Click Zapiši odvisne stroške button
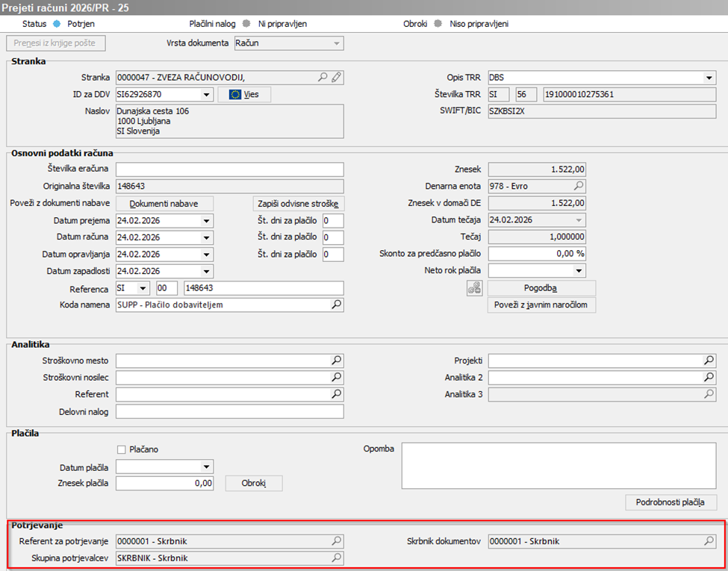728x571 pixels. click(x=299, y=203)
